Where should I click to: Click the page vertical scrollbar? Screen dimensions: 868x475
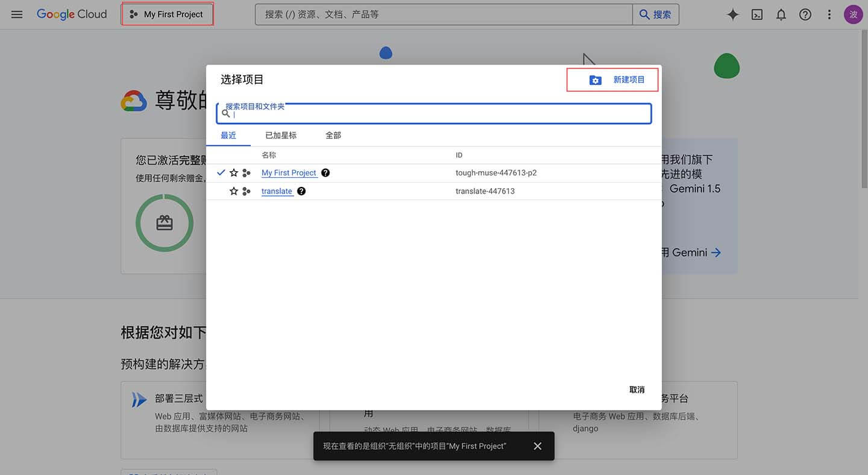click(864, 109)
